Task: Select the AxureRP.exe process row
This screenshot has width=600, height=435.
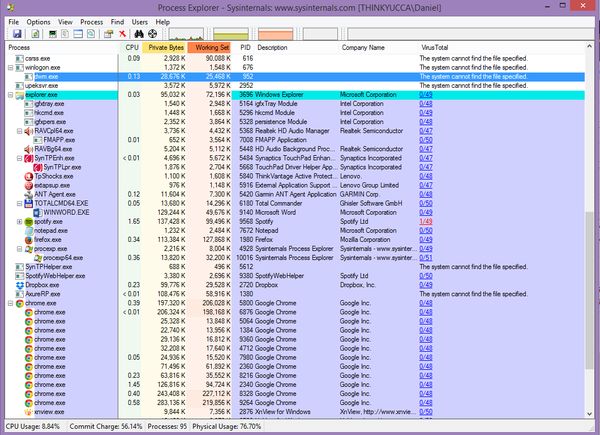Action: click(297, 294)
